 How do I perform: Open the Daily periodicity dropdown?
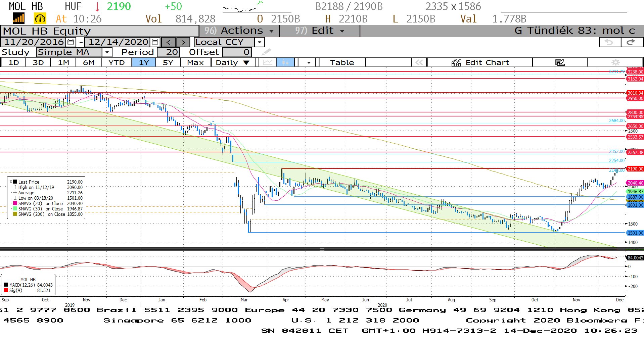232,62
